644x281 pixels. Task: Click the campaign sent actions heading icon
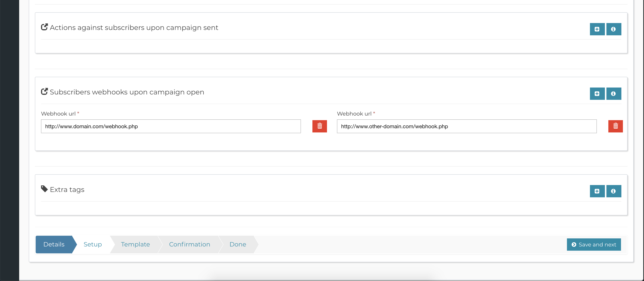pyautogui.click(x=44, y=27)
